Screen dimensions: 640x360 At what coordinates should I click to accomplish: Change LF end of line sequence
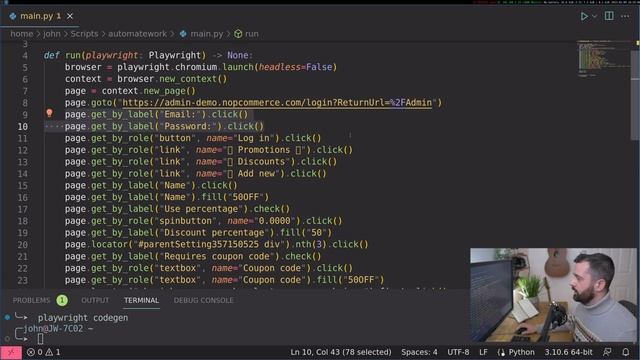(483, 352)
